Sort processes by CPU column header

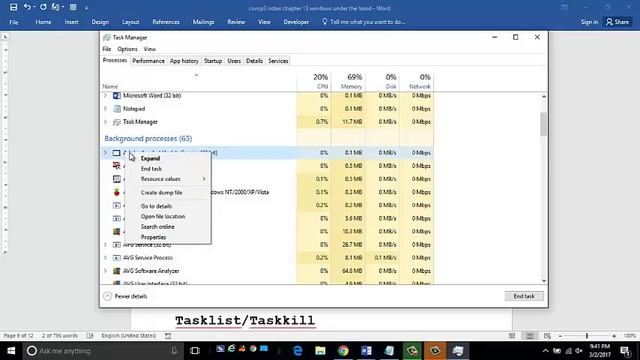click(314, 81)
